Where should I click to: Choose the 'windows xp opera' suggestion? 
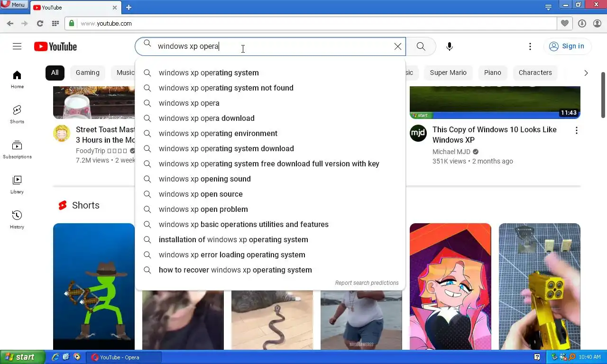point(270,103)
